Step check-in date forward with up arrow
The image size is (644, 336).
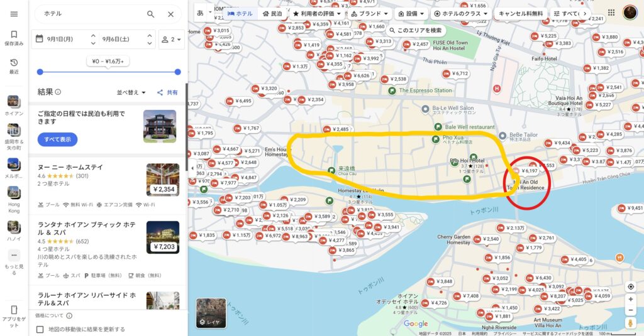(x=93, y=36)
